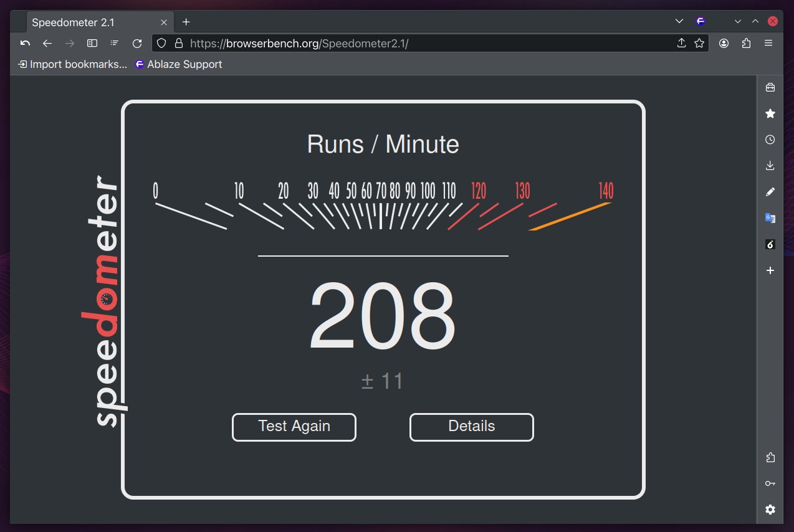Click the share page icon in address bar
The image size is (794, 532).
click(681, 43)
